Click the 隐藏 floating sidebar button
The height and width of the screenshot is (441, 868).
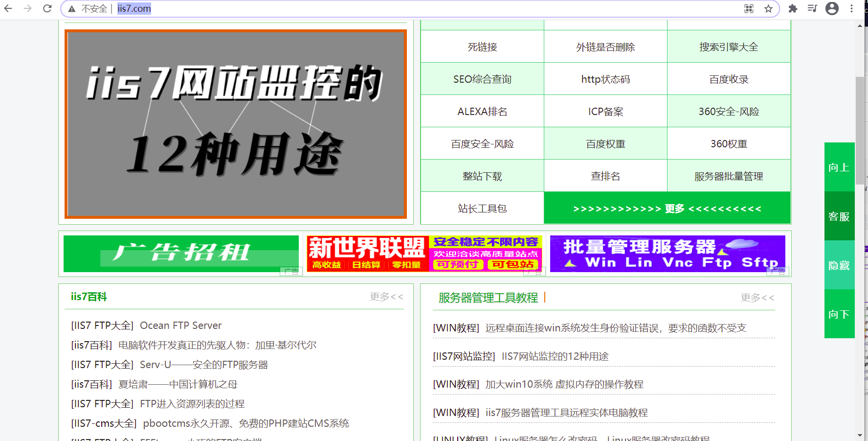pyautogui.click(x=839, y=265)
